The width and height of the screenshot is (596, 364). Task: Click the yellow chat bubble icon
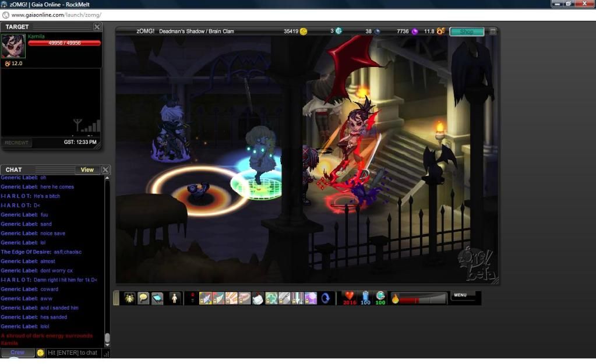tap(143, 298)
